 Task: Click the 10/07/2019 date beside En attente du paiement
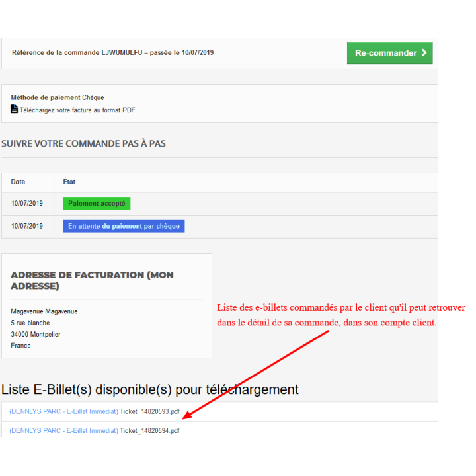(x=27, y=226)
